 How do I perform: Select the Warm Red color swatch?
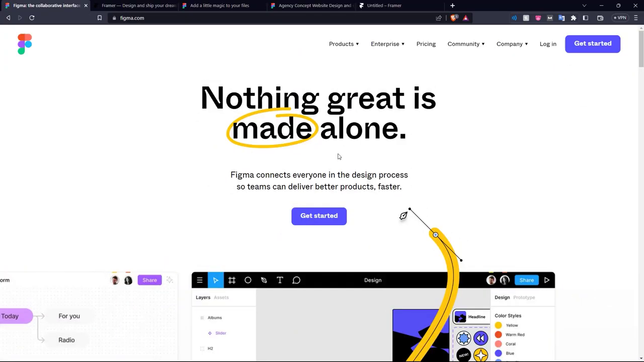(x=498, y=335)
